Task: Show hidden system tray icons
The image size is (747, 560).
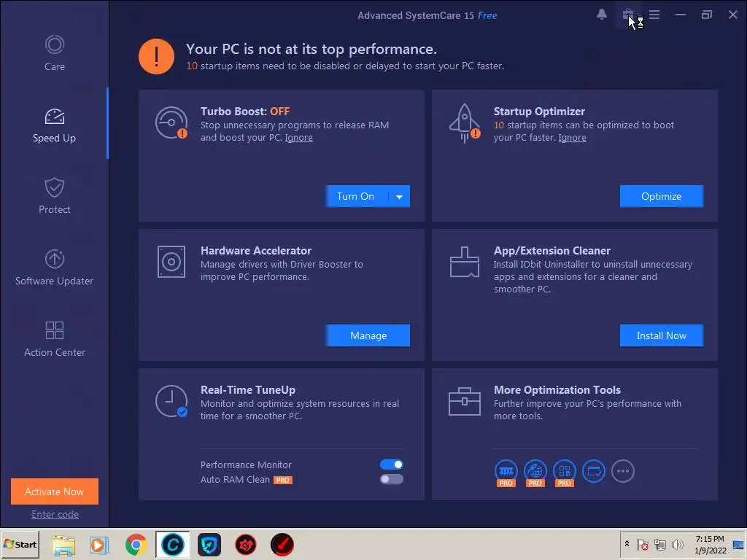Action: pyautogui.click(x=627, y=544)
